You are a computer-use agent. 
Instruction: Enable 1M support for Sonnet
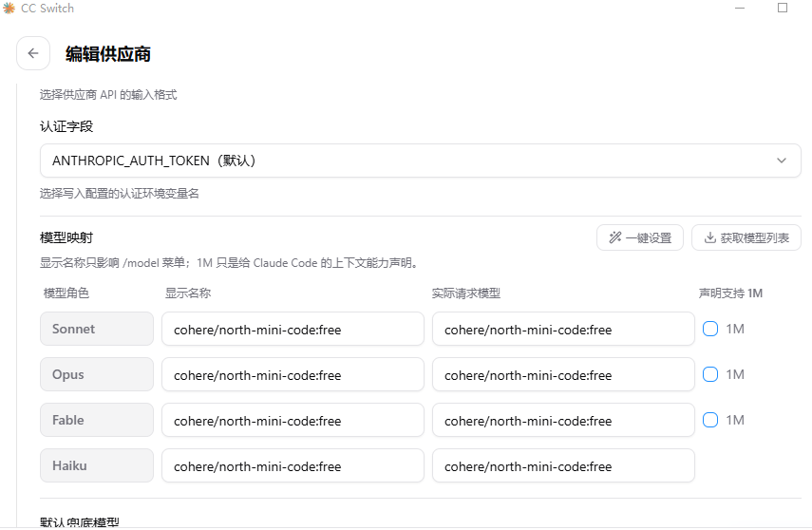(x=710, y=329)
